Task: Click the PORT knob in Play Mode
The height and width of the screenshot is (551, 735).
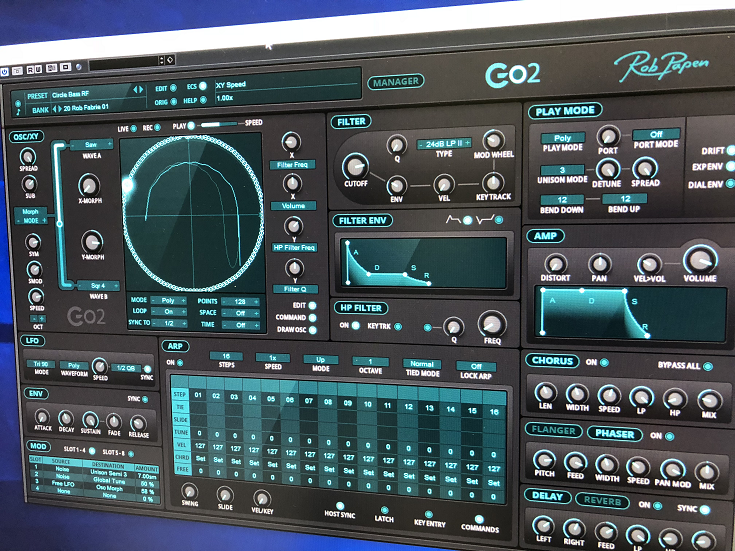Action: point(608,136)
